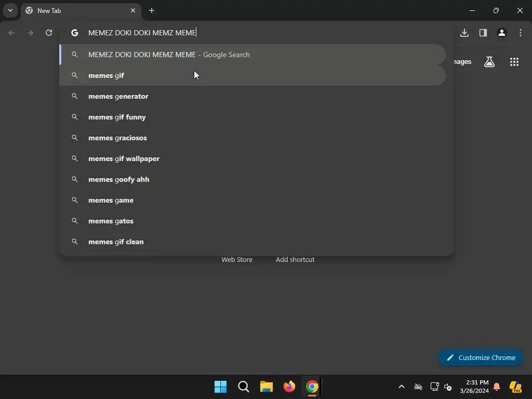Choose the 'memes graciosos' suggestion
This screenshot has width=532, height=399.
(252, 138)
